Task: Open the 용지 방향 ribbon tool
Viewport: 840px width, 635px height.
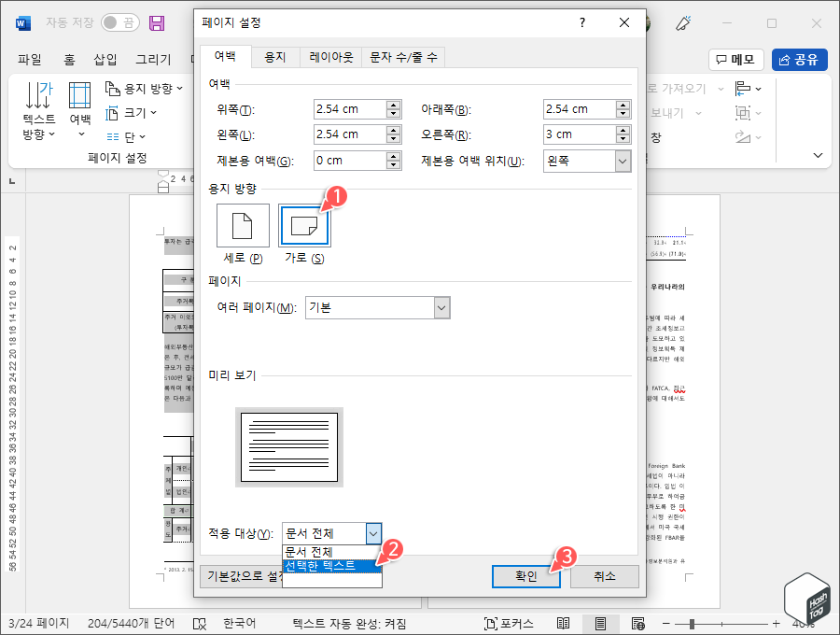Action: click(x=142, y=88)
